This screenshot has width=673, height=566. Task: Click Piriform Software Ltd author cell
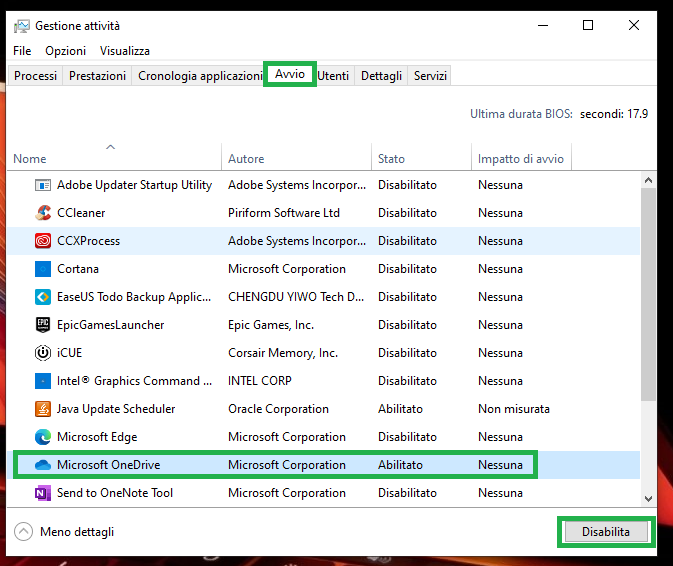click(284, 213)
